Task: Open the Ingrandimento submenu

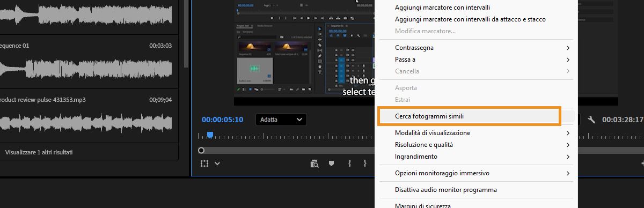Action: [477, 157]
